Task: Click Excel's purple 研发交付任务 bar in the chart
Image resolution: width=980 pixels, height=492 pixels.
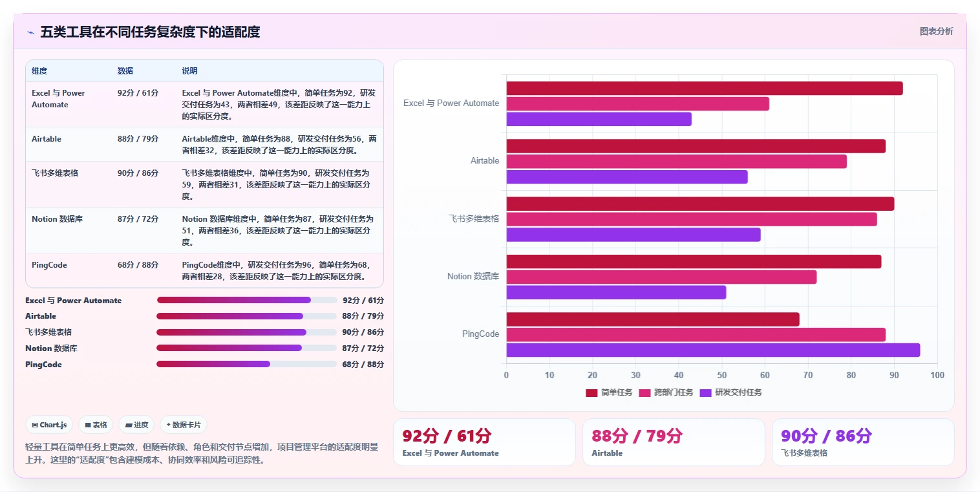Action: tap(599, 119)
